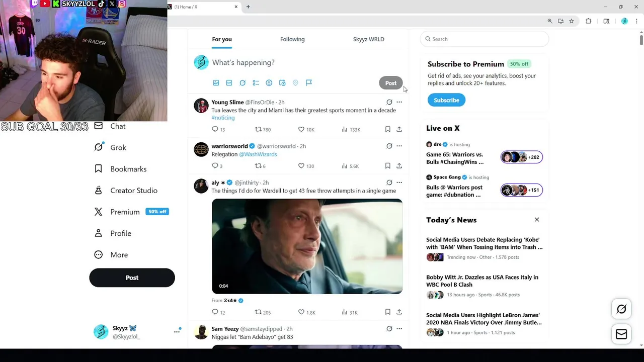644x362 pixels.
Task: Click the flag icon in composer toolbar
Action: [309, 83]
